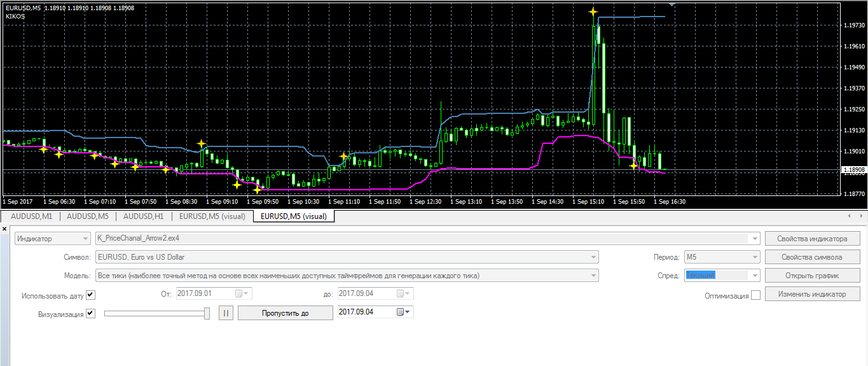This screenshot has width=868, height=366.
Task: Open the Период M5 dropdown
Action: point(722,257)
